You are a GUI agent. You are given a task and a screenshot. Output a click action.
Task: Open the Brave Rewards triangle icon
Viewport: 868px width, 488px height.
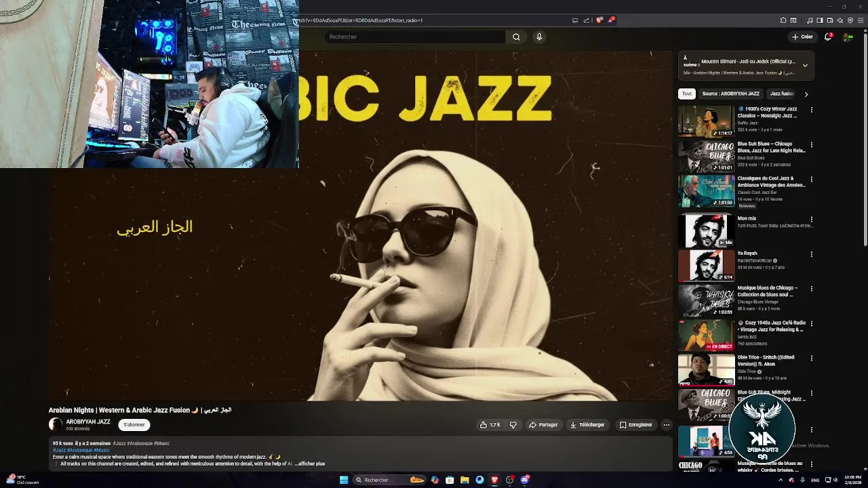pyautogui.click(x=611, y=20)
